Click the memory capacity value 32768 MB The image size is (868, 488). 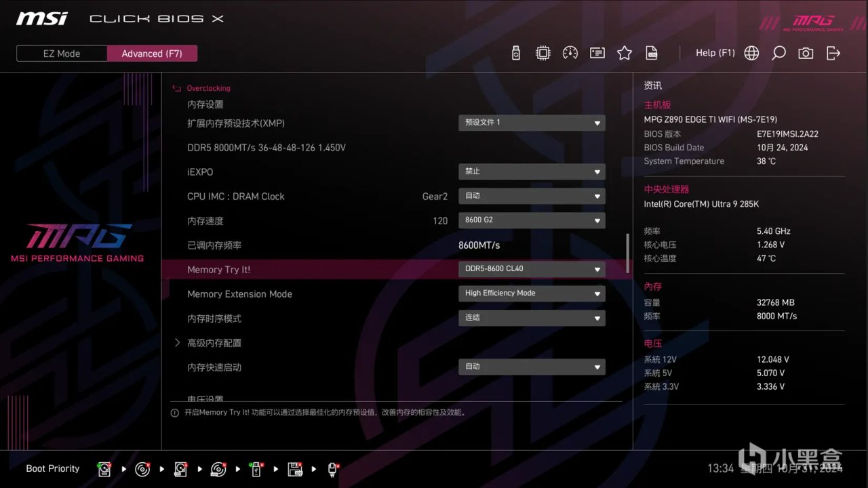[776, 302]
